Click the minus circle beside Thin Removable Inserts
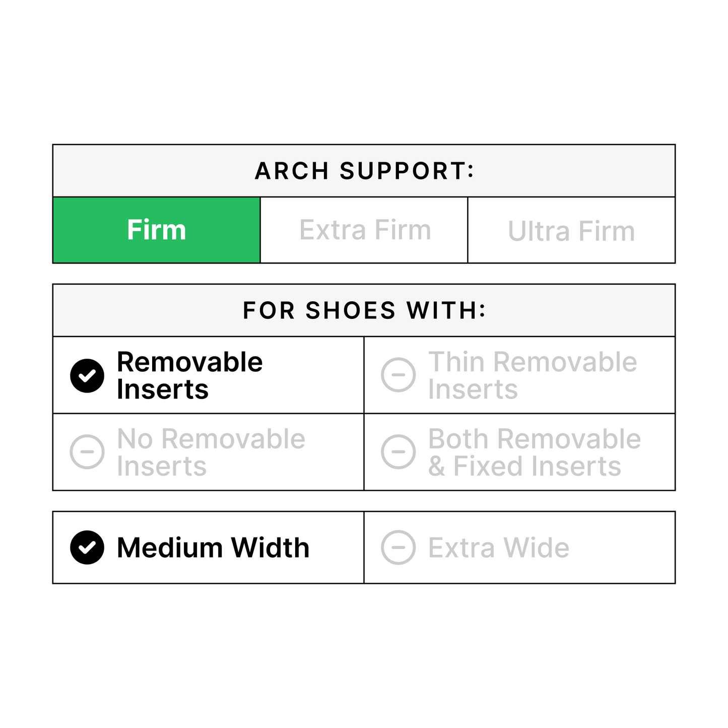The image size is (728, 728). (399, 375)
